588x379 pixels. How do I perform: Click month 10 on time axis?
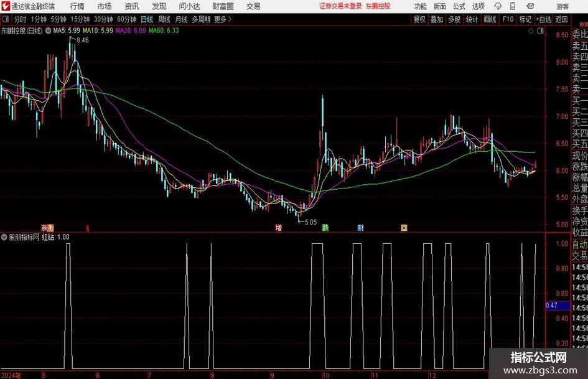(325, 375)
